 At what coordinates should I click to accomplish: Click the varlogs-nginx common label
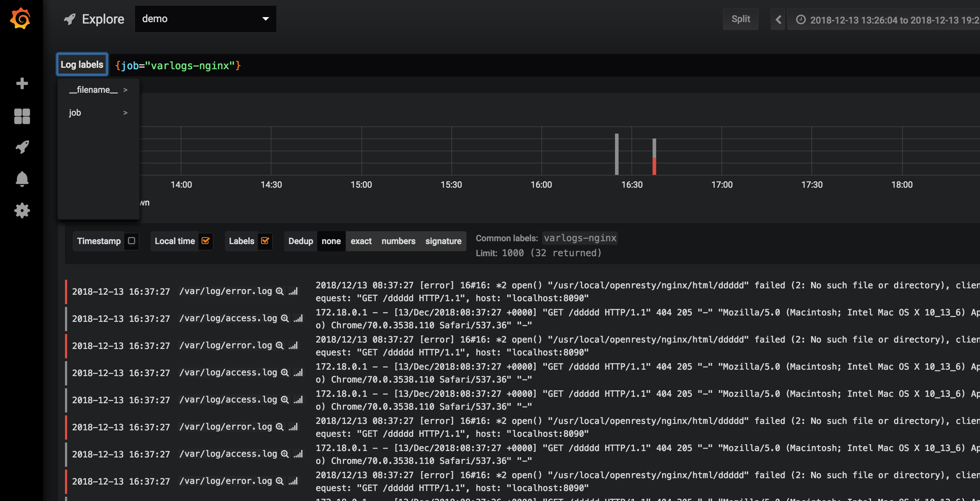coord(580,238)
